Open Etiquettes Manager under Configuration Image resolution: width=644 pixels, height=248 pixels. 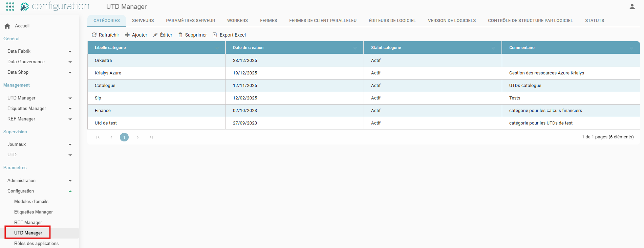(x=34, y=212)
